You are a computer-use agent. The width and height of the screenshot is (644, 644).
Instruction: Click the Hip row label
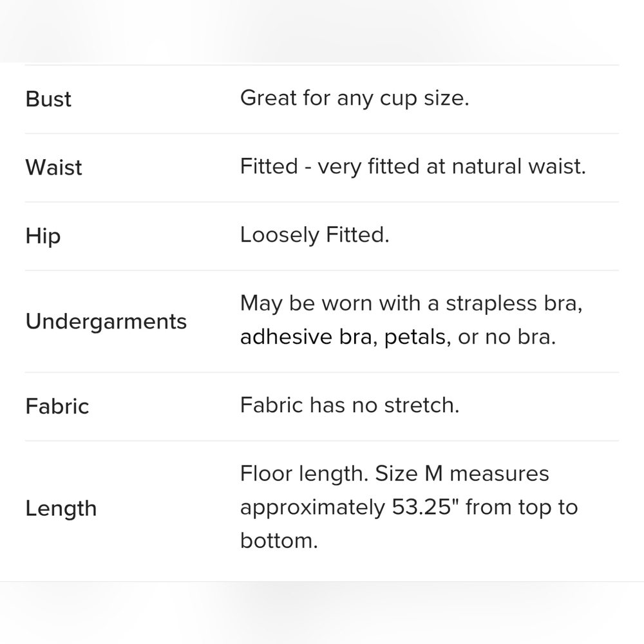[43, 236]
